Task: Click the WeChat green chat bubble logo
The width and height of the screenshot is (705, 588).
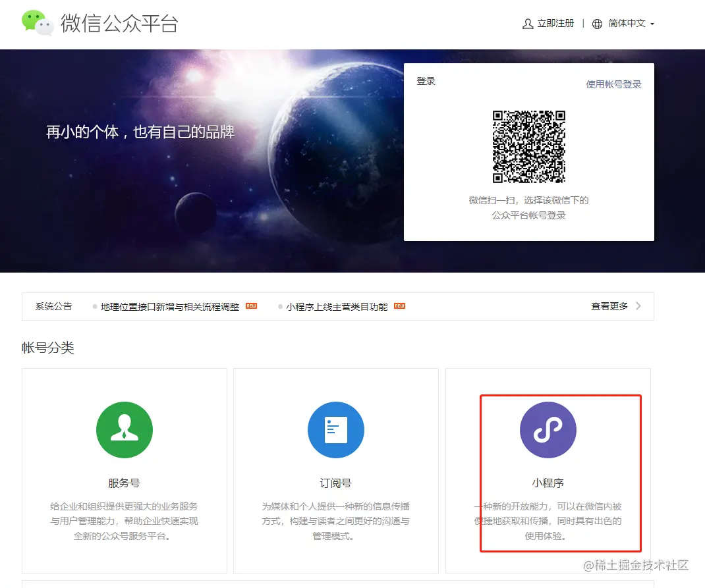Action: (38, 23)
